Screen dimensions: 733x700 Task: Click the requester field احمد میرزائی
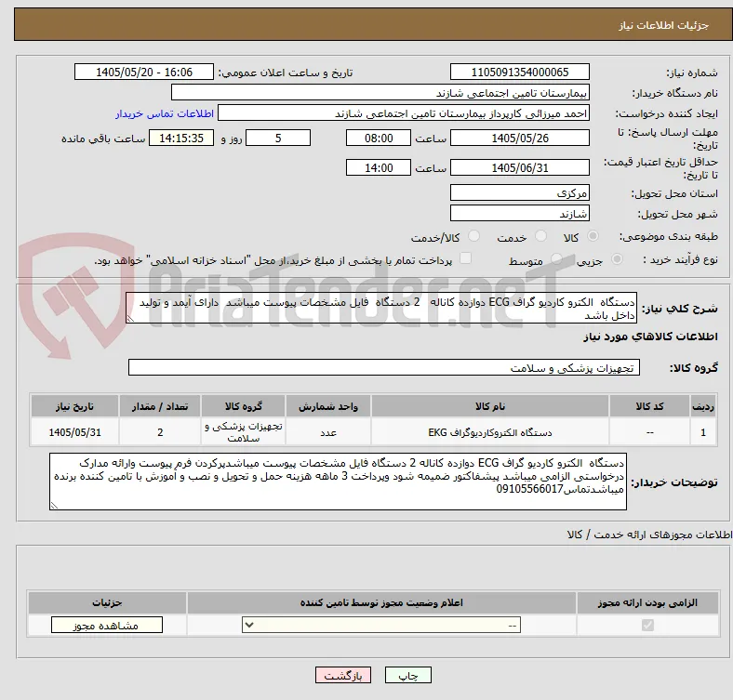(404, 113)
